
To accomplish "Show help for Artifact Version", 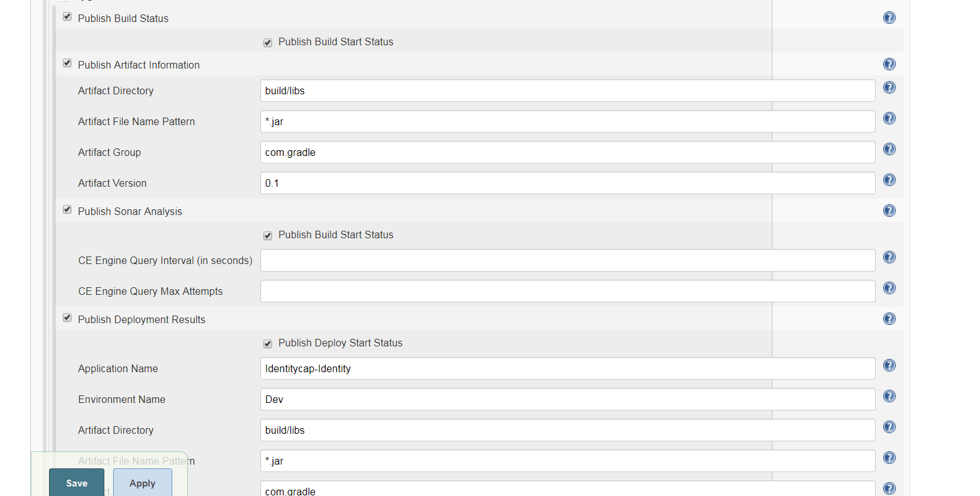I will click(889, 180).
